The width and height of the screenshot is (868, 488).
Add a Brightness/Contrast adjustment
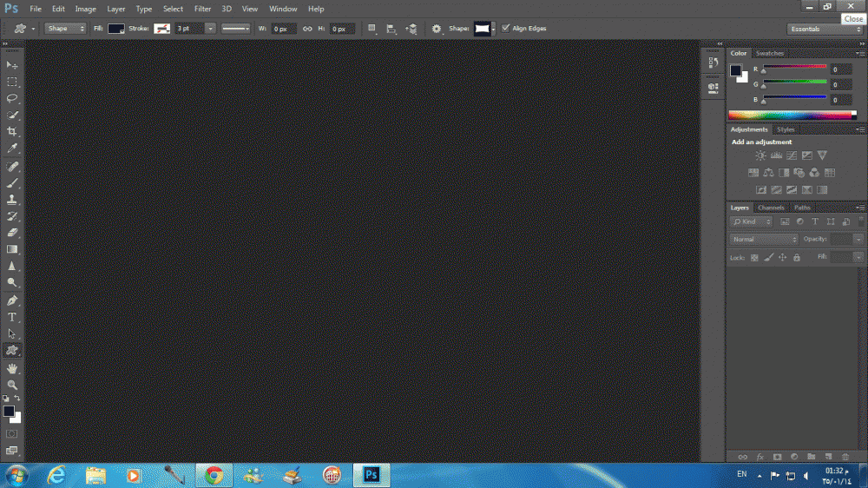pos(760,155)
